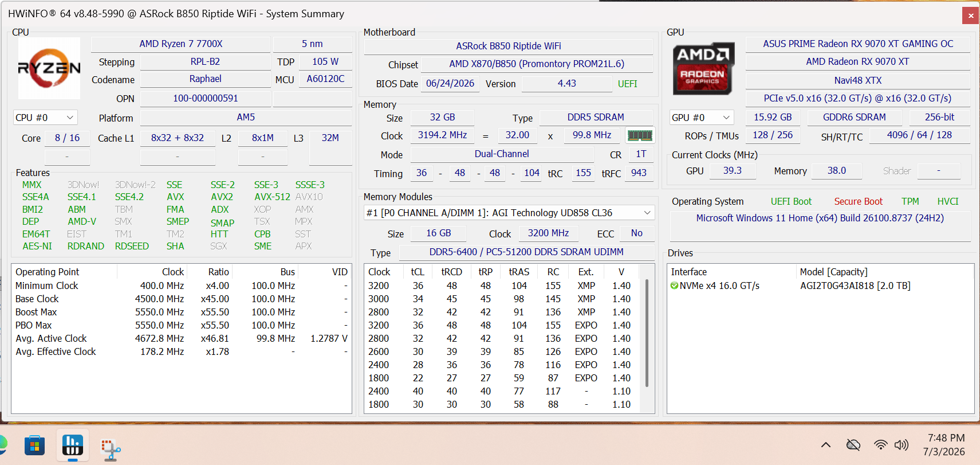Open the CPU #0 selector dropdown
This screenshot has width=980, height=465.
coord(45,118)
